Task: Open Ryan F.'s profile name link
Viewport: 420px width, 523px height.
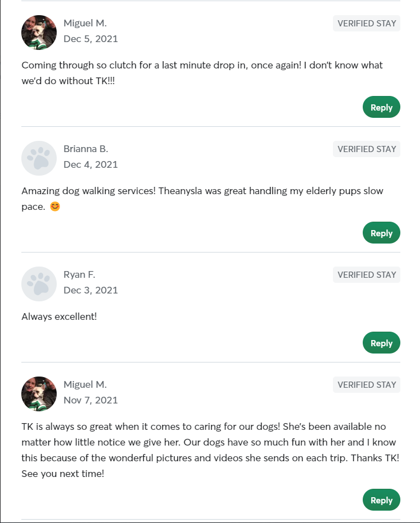Action: pyautogui.click(x=79, y=274)
